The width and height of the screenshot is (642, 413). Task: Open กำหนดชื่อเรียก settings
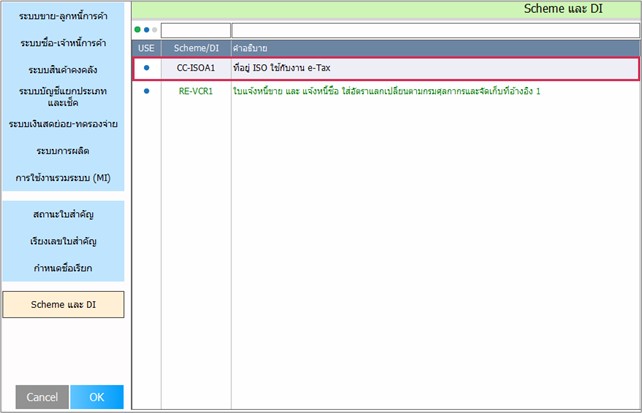[x=63, y=268]
